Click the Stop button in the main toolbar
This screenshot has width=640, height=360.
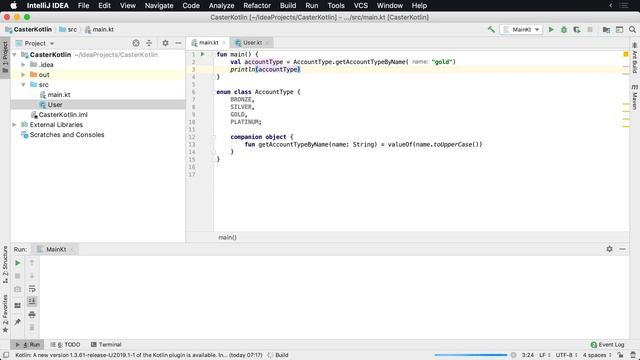[x=590, y=29]
